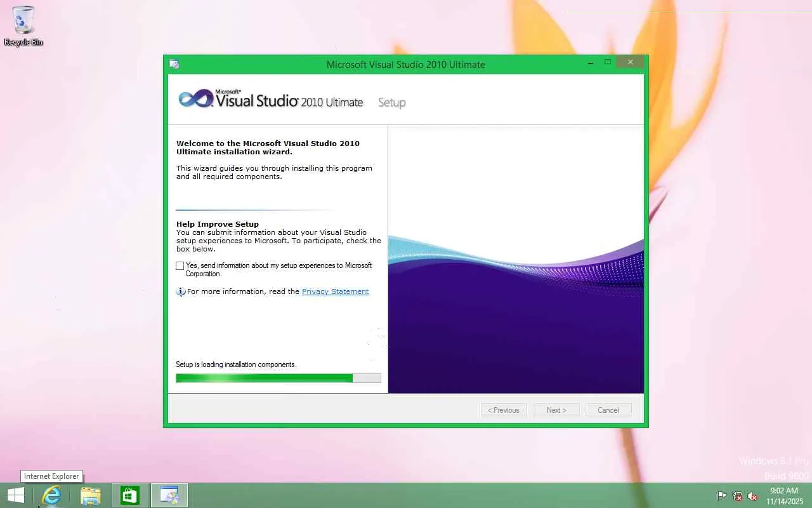812x508 pixels.
Task: Minimize the Visual Studio setup window
Action: tap(591, 62)
